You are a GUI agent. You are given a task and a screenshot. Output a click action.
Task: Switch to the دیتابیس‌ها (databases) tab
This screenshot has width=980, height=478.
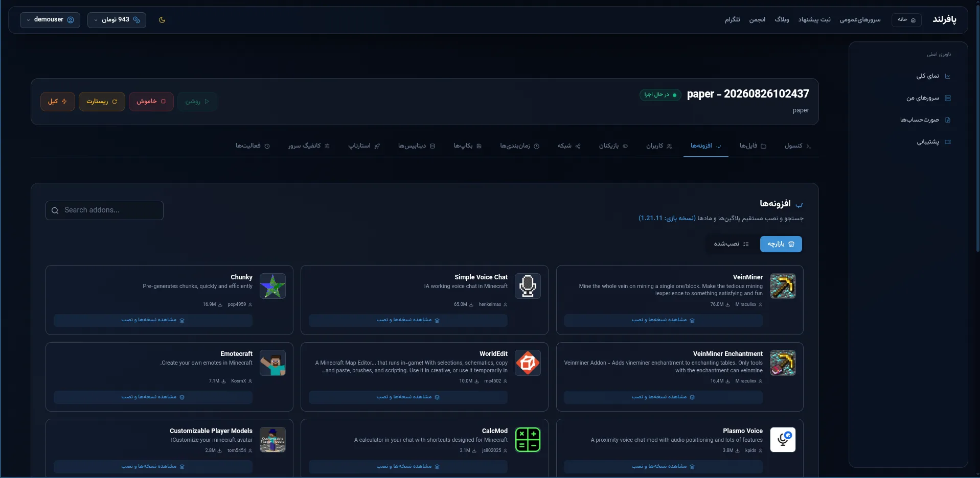pos(417,146)
